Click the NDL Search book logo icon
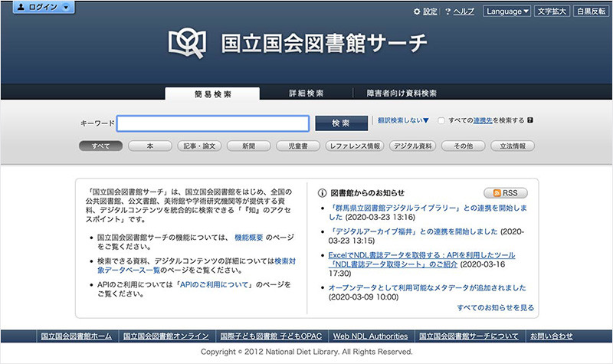 tap(187, 42)
